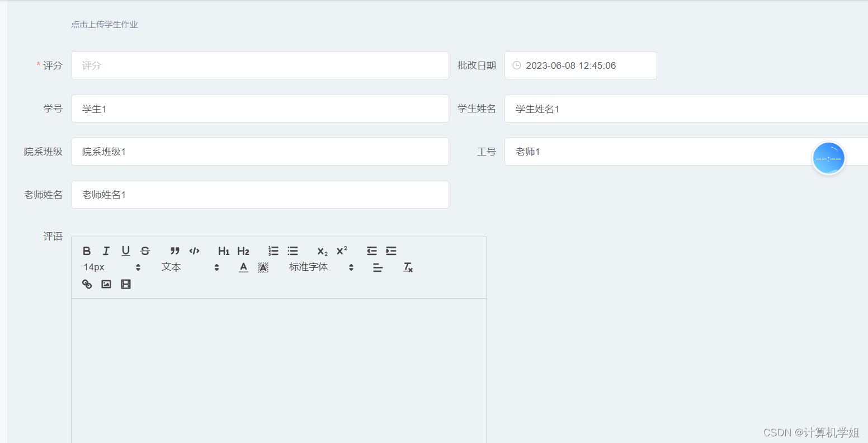Clear text formatting
Viewport: 868px width, 443px height.
408,267
